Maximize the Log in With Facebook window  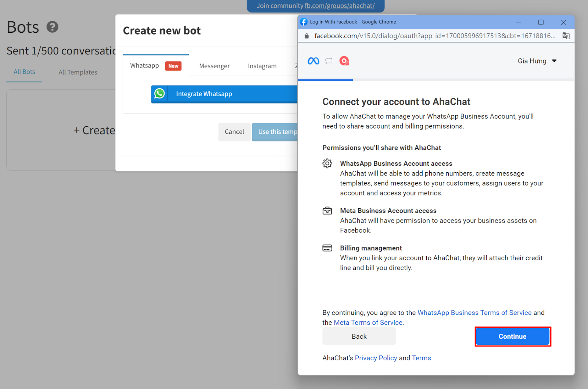[x=541, y=22]
